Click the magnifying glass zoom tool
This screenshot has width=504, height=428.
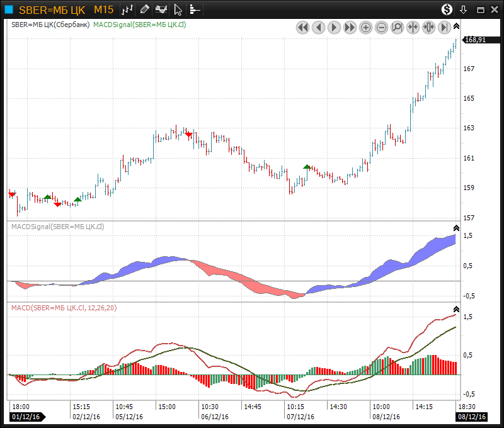click(x=398, y=27)
